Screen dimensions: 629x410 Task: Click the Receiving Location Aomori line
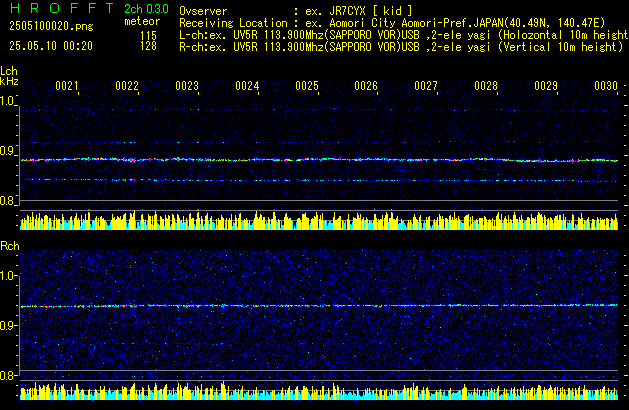392,23
